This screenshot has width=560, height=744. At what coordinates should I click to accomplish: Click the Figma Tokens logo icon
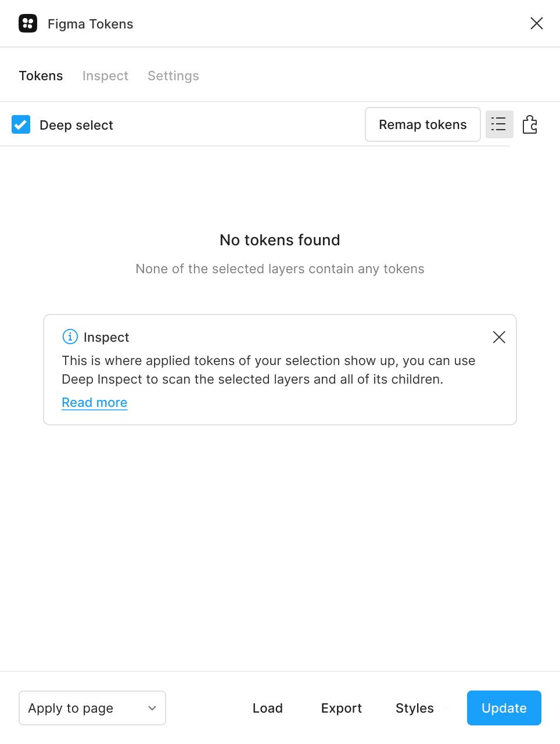tap(28, 23)
